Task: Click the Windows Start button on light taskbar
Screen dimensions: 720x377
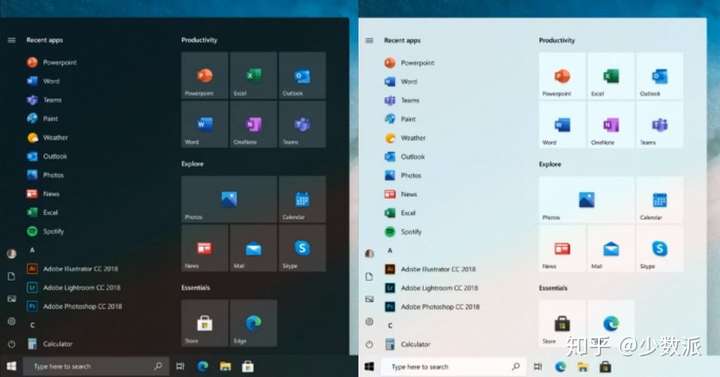Action: (369, 366)
